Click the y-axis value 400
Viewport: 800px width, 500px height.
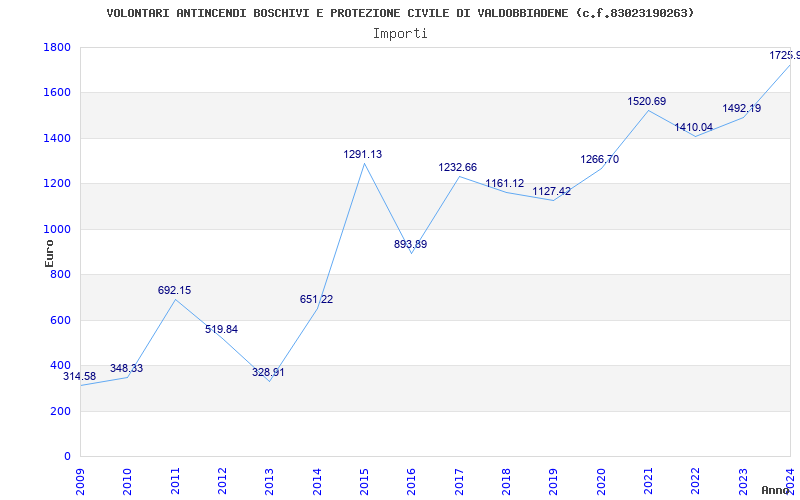[x=60, y=366]
